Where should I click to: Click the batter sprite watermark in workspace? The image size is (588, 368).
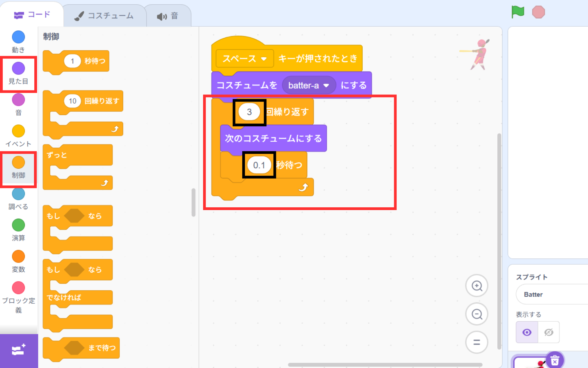475,54
